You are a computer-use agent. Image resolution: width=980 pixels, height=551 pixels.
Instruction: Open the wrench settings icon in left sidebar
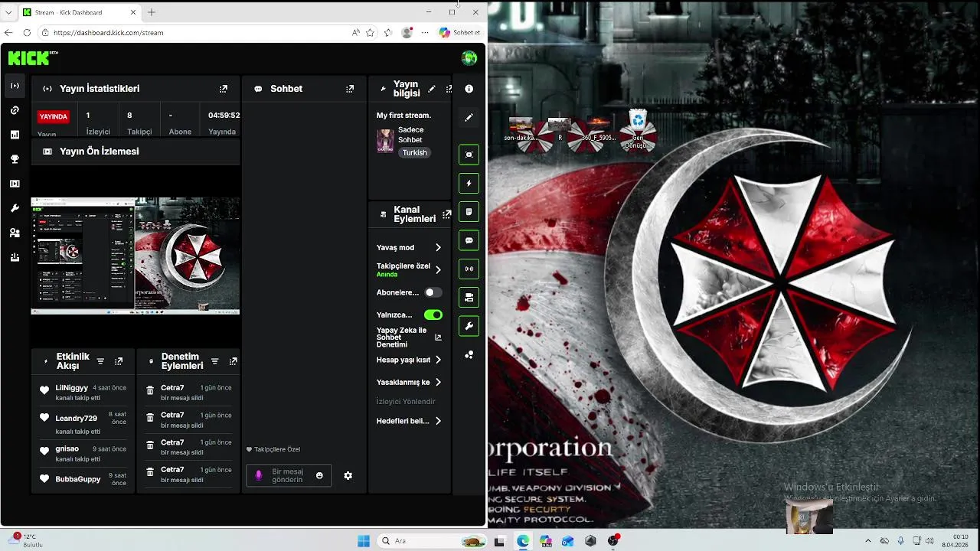[x=15, y=208]
